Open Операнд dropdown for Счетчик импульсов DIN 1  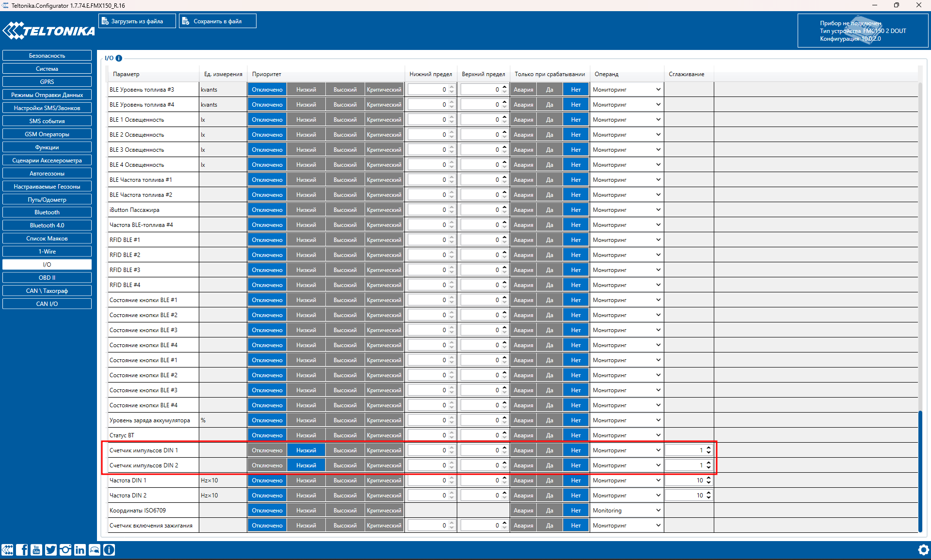click(626, 450)
